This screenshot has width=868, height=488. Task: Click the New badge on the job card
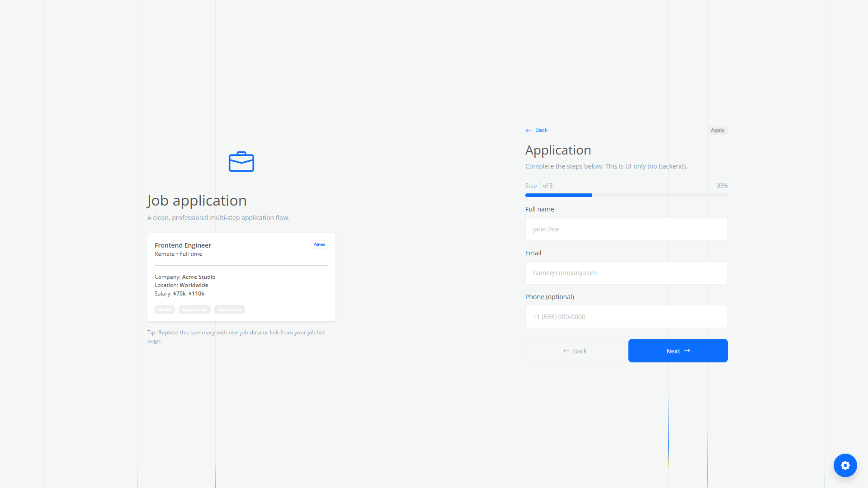click(x=319, y=244)
